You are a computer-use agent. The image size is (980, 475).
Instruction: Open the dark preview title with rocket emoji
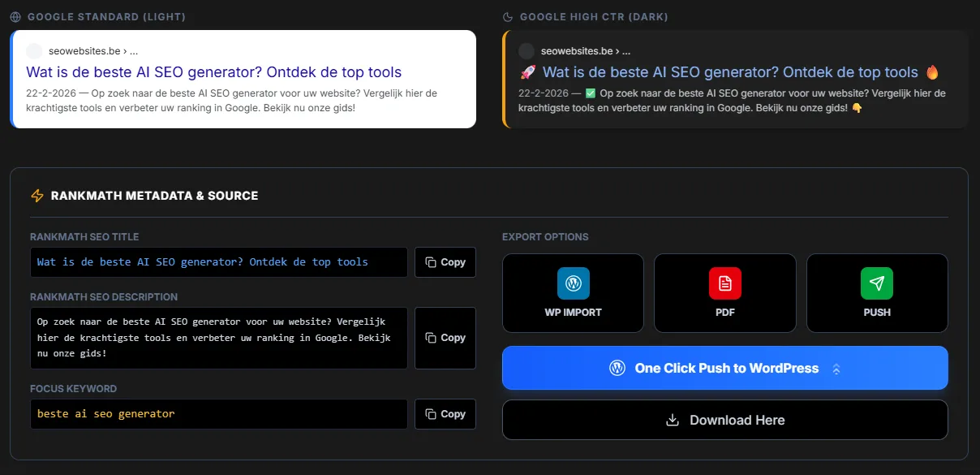729,72
